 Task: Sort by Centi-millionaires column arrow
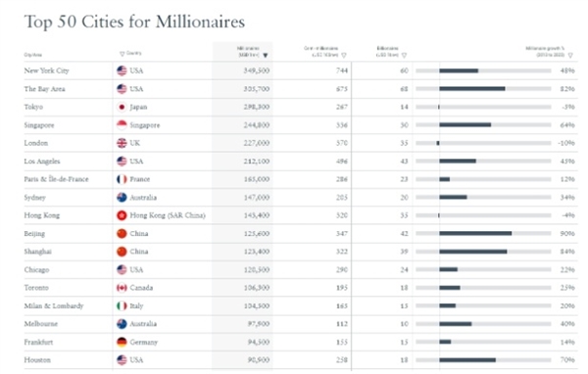(x=344, y=55)
